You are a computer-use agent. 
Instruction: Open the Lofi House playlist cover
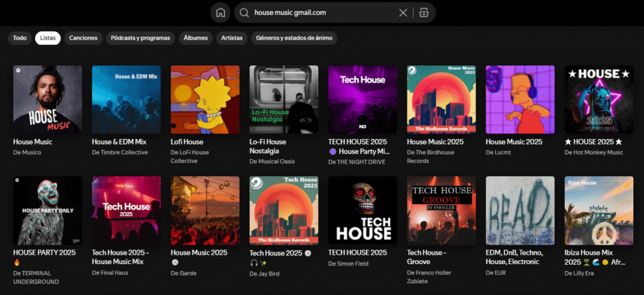206,99
